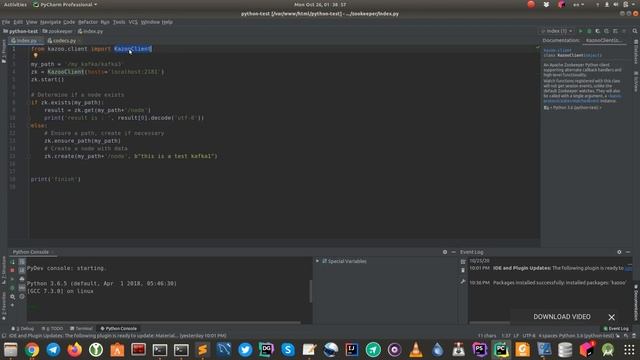Open IntelliJ IDEA from the dock
Viewport: 640px width, 360px height.
point(351,350)
